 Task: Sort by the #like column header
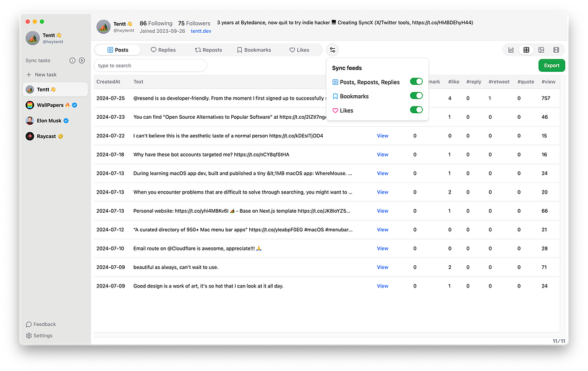click(x=454, y=82)
